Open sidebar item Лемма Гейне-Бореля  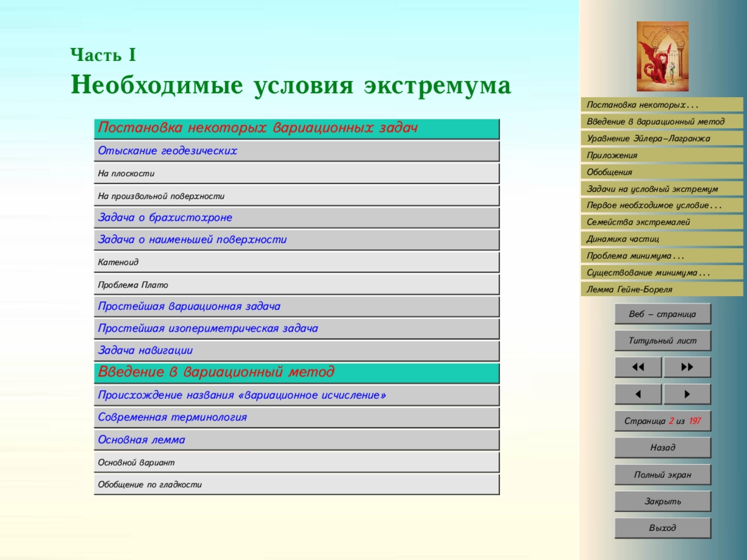662,289
